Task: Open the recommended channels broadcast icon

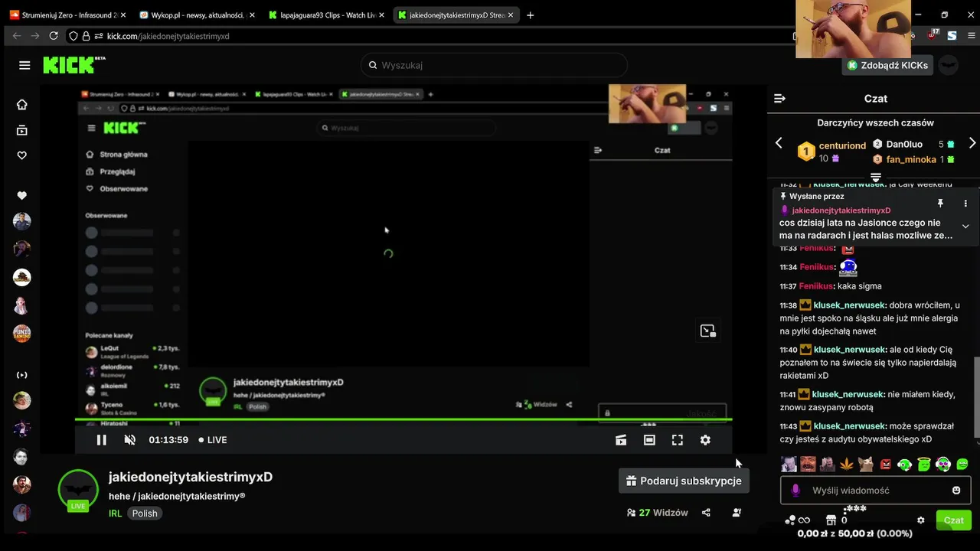Action: pyautogui.click(x=22, y=375)
